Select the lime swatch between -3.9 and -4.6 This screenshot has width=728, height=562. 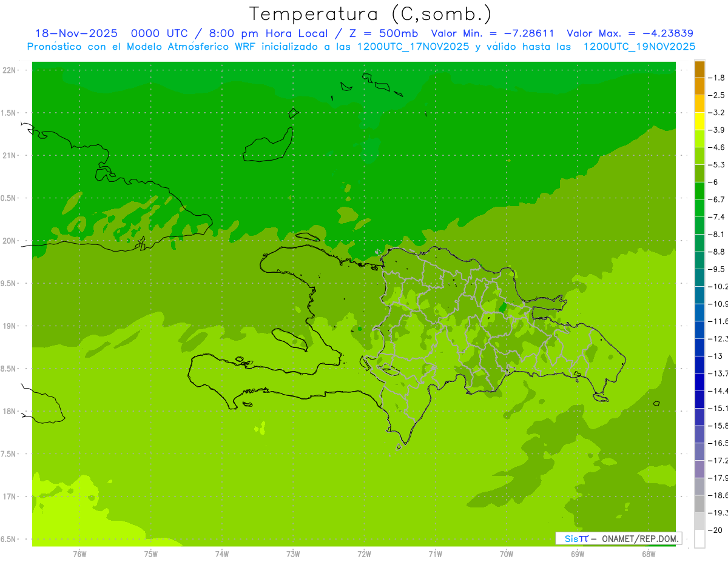(699, 139)
